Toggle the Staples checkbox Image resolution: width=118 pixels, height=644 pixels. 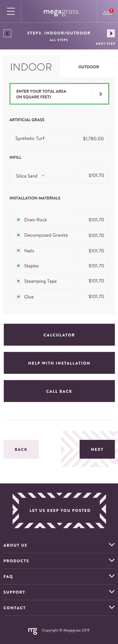(x=18, y=266)
